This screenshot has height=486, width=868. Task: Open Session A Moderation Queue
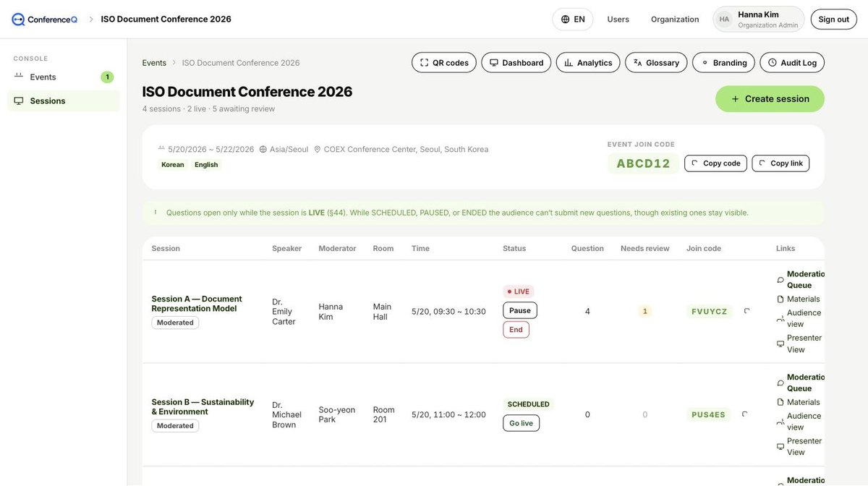click(x=800, y=279)
